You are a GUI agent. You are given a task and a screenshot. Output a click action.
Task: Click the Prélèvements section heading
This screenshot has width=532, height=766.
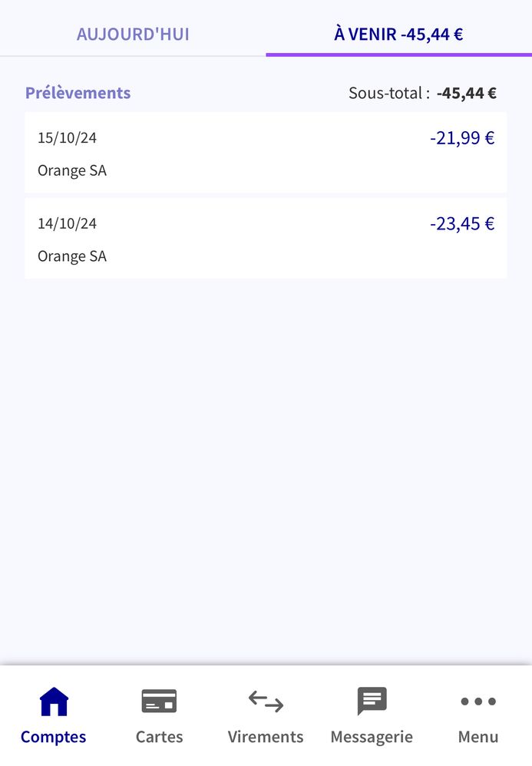click(78, 93)
